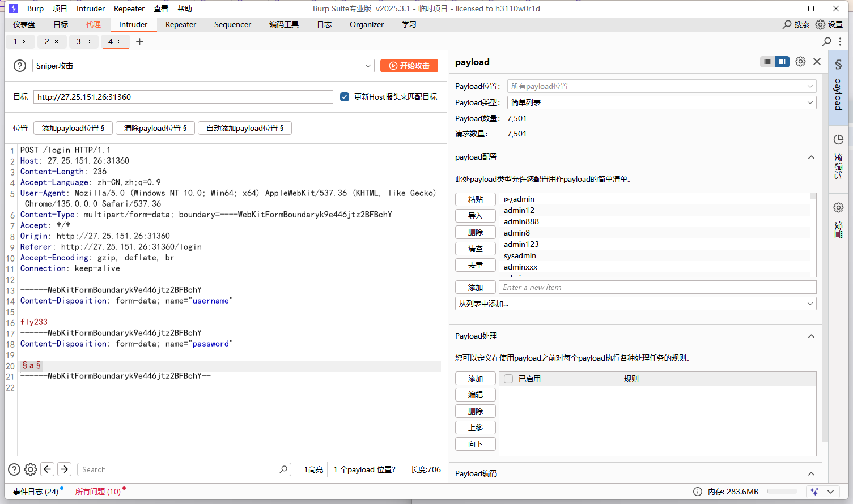Open the 设置 gear in the top bar
Viewport: 853px width, 504px height.
[x=820, y=24]
